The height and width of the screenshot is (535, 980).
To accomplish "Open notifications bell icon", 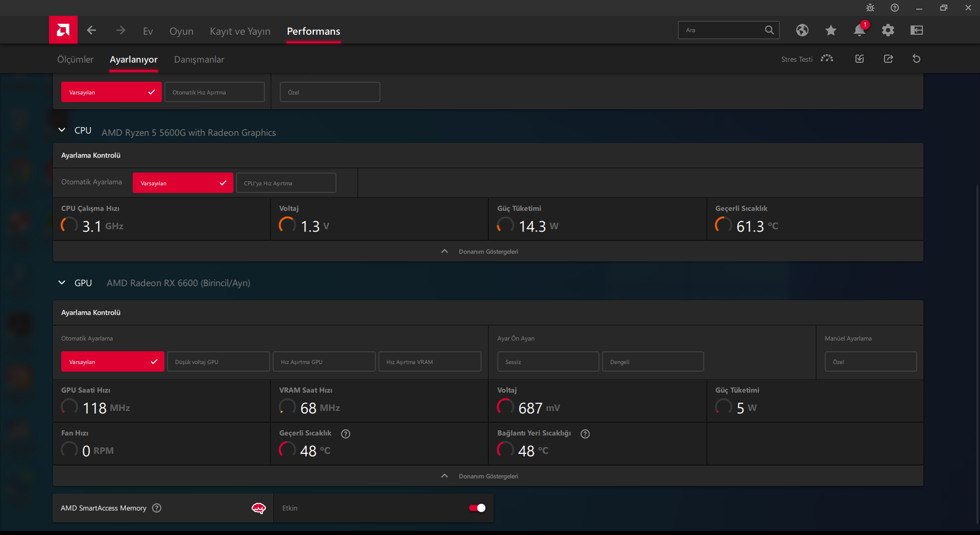I will click(860, 30).
